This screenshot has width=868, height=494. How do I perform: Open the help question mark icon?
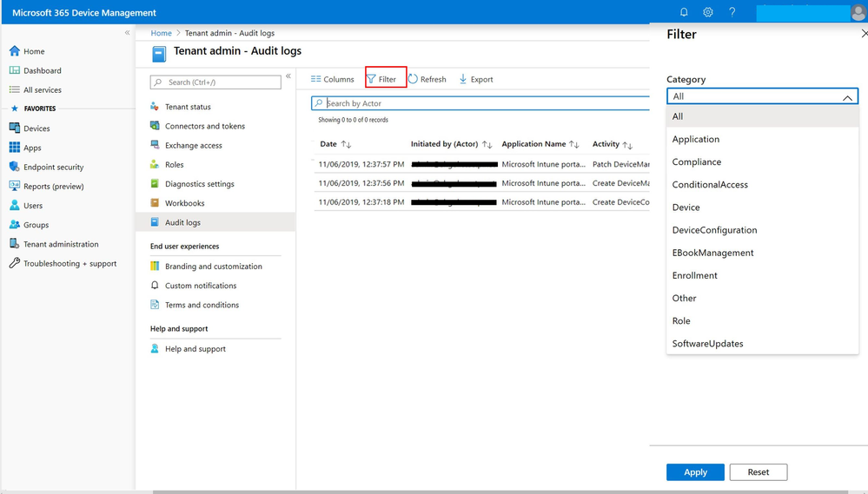732,12
